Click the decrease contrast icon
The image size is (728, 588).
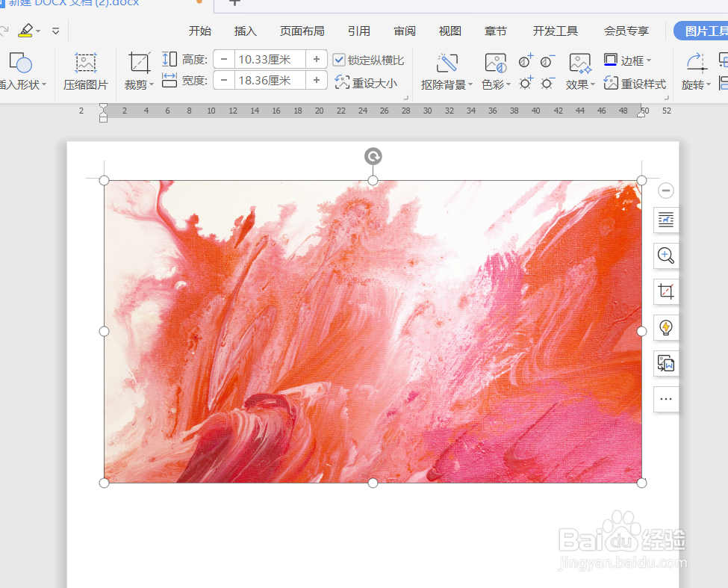(547, 61)
